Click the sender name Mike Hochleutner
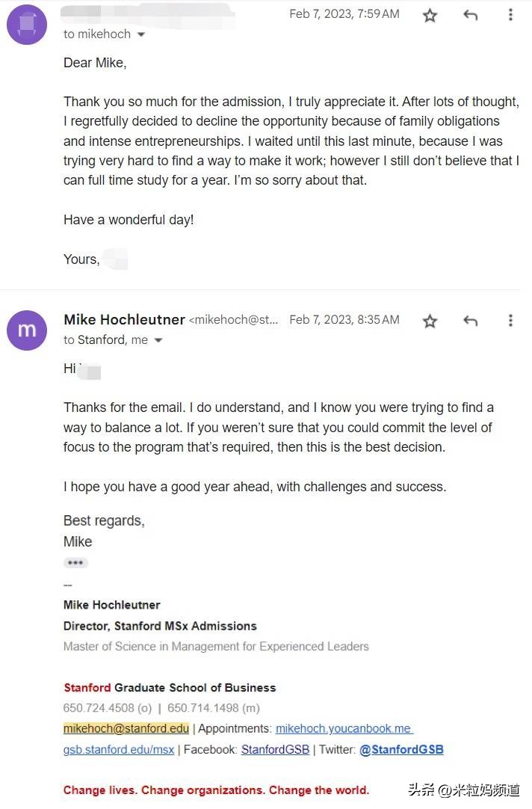Viewport: 532px width, 809px height. [x=124, y=320]
